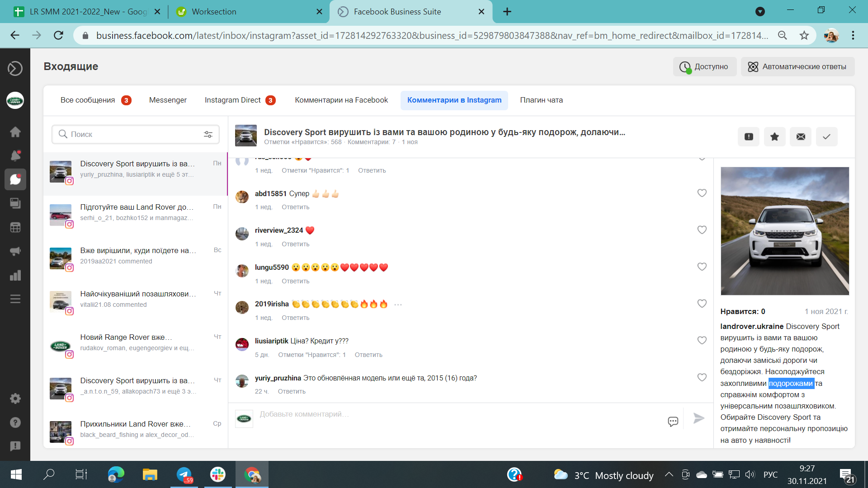Open Inbox chat icon in sidebar
Image resolution: width=868 pixels, height=488 pixels.
click(x=15, y=179)
